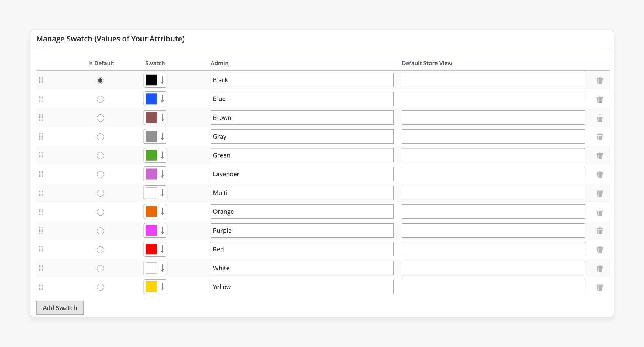Set Green as the default swatch
Image resolution: width=644 pixels, height=347 pixels.
pos(100,156)
